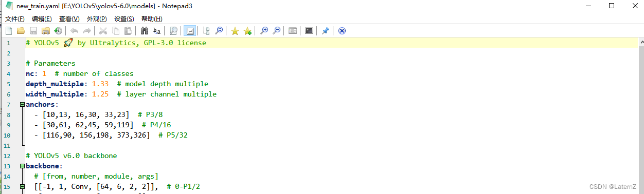The height and width of the screenshot is (194, 644).
Task: Open the 帮助(H) menu
Action: 152,19
